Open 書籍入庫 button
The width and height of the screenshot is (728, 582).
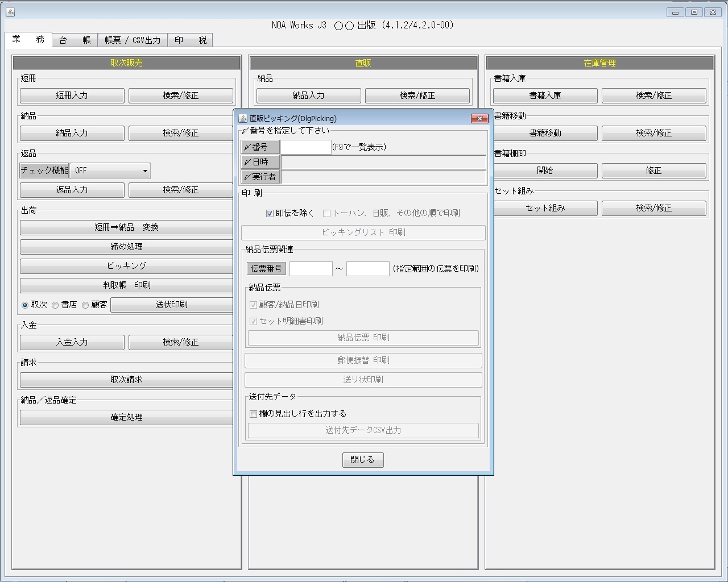click(545, 95)
